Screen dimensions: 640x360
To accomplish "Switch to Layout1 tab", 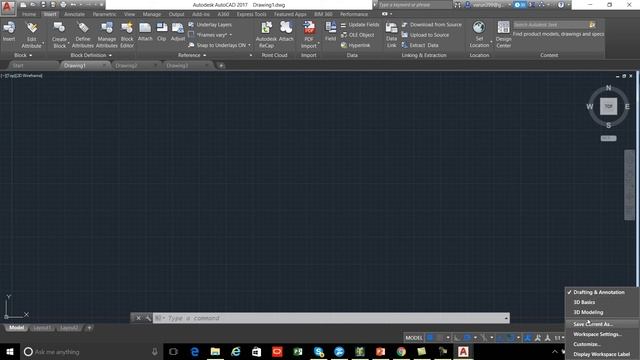I will 42,328.
